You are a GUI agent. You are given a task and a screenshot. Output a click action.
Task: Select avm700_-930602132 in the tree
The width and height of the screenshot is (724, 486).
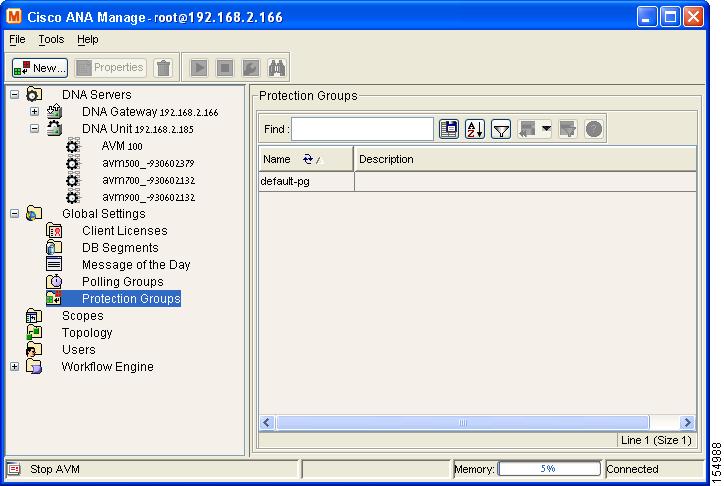pyautogui.click(x=148, y=180)
